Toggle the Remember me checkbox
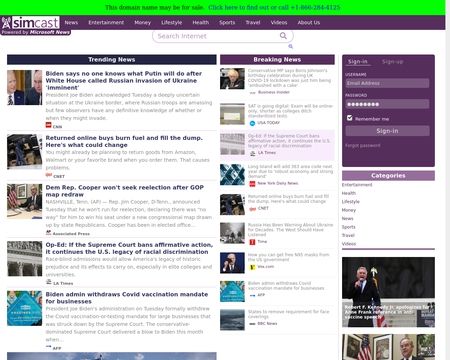The image size is (450, 360). [x=349, y=118]
